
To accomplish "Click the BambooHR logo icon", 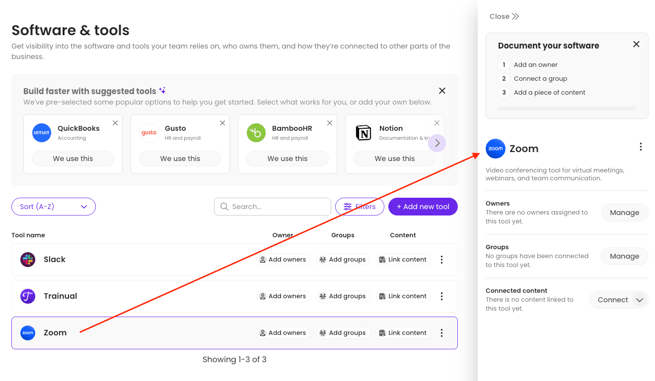I will point(256,133).
